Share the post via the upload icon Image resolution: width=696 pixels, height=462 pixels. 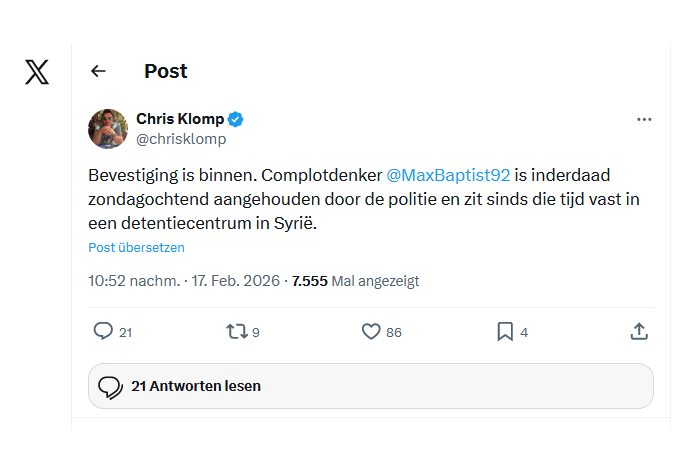click(640, 331)
